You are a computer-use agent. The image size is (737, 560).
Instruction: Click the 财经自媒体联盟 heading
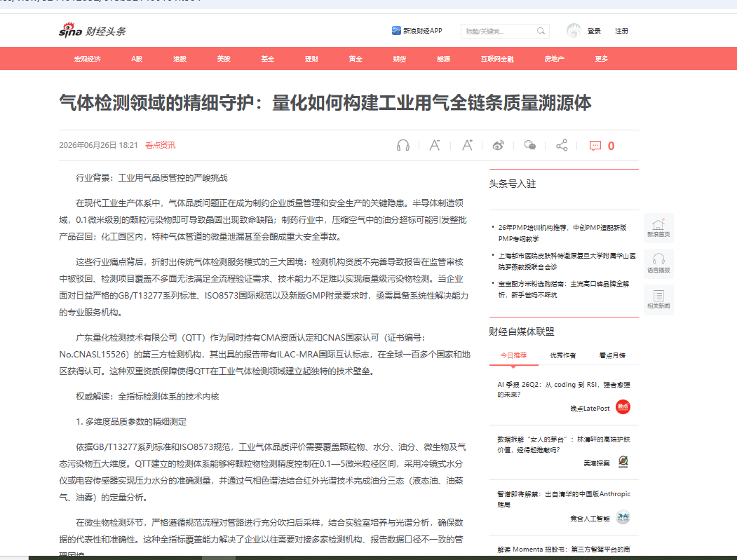click(522, 332)
